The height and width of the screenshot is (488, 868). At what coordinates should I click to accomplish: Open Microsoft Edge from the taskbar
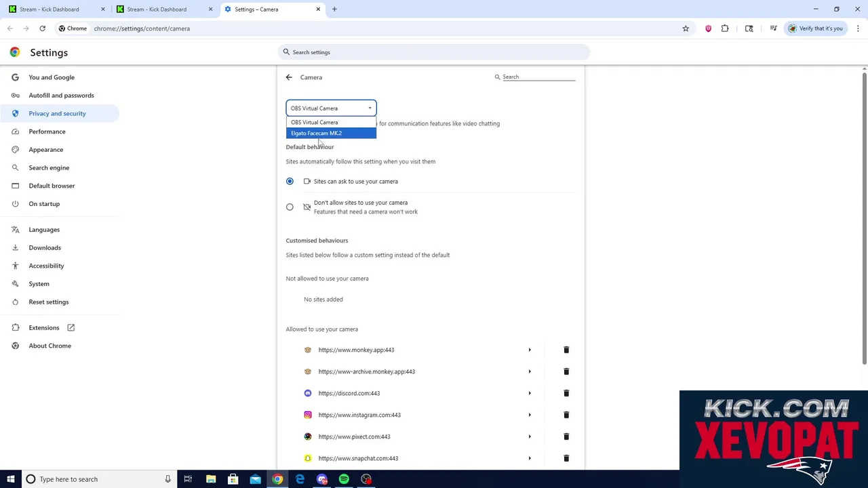(300, 479)
